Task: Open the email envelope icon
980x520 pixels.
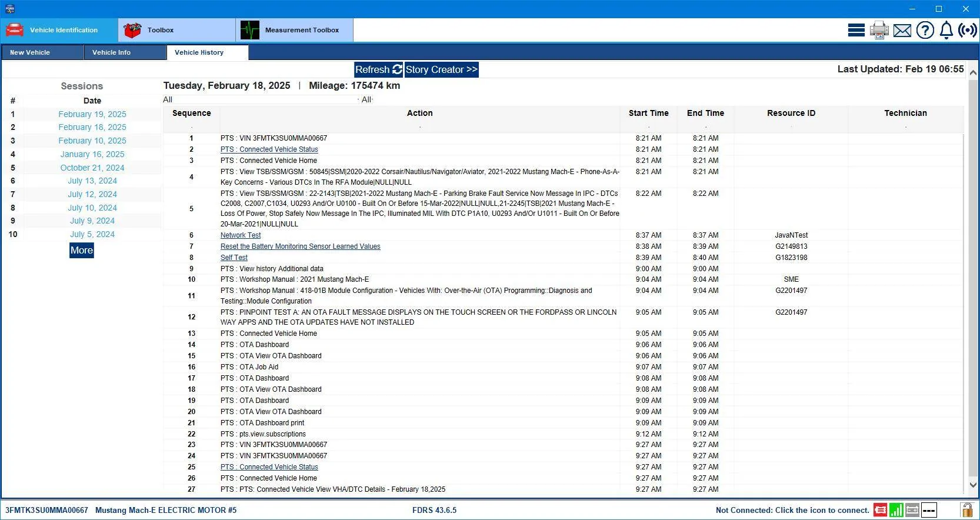Action: [x=902, y=30]
